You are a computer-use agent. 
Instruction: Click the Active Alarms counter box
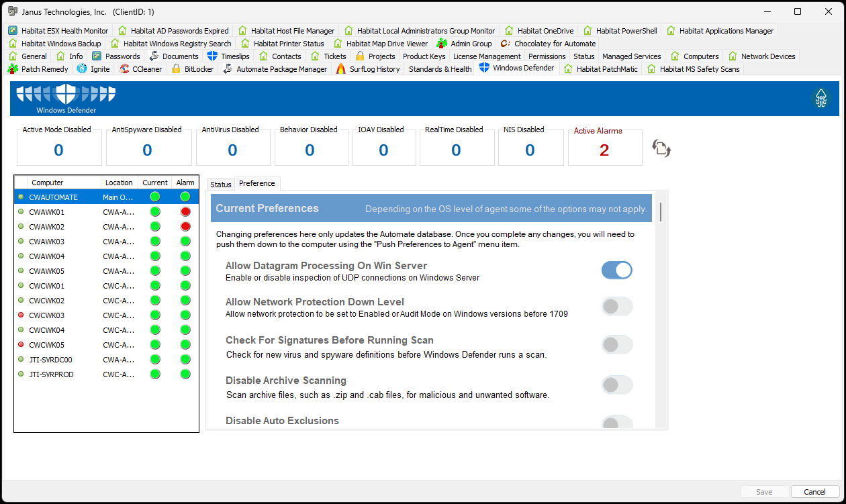[605, 147]
